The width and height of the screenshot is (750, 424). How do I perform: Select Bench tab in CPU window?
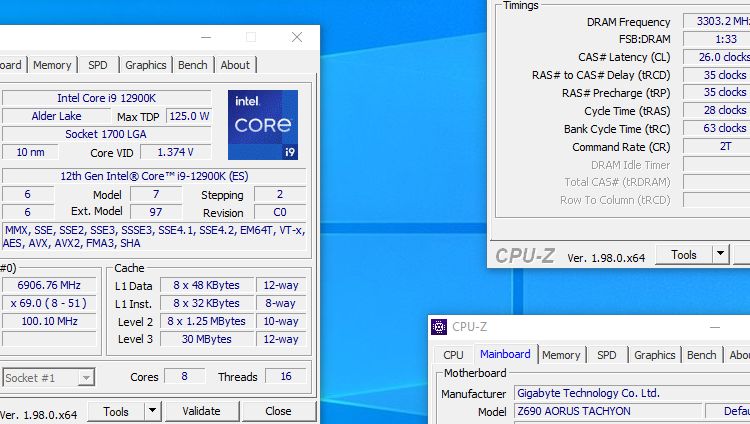tap(193, 65)
